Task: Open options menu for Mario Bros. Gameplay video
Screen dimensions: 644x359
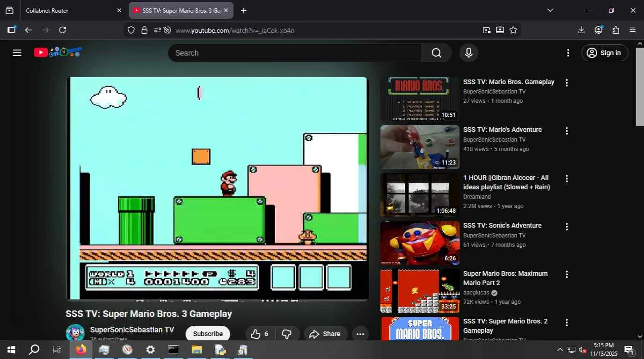Action: point(566,83)
